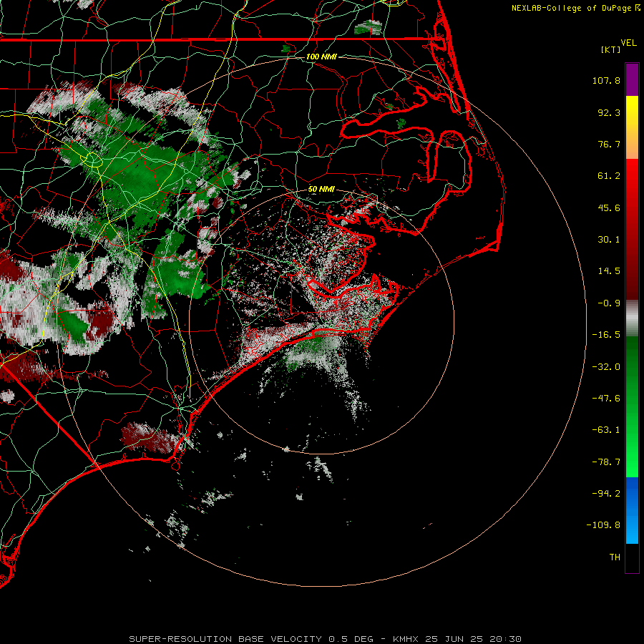Click the -109.8 legend value

click(x=603, y=525)
